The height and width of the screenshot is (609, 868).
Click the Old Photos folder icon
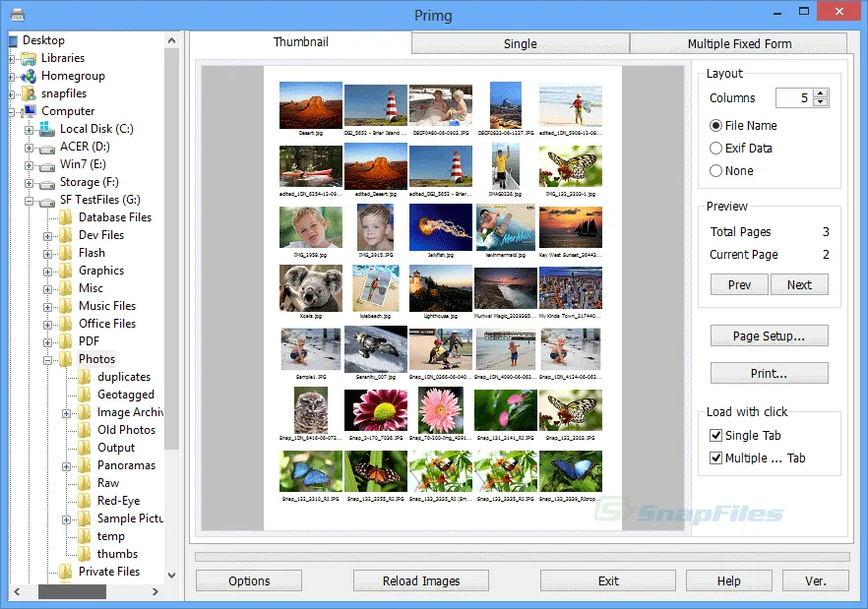pyautogui.click(x=85, y=430)
